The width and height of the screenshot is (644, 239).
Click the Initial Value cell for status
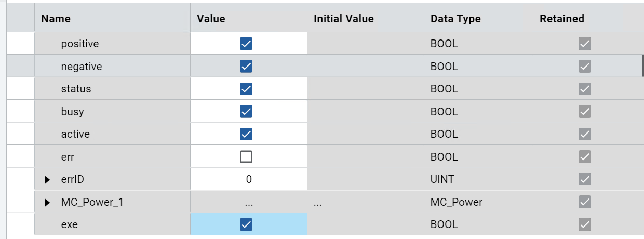click(x=365, y=89)
